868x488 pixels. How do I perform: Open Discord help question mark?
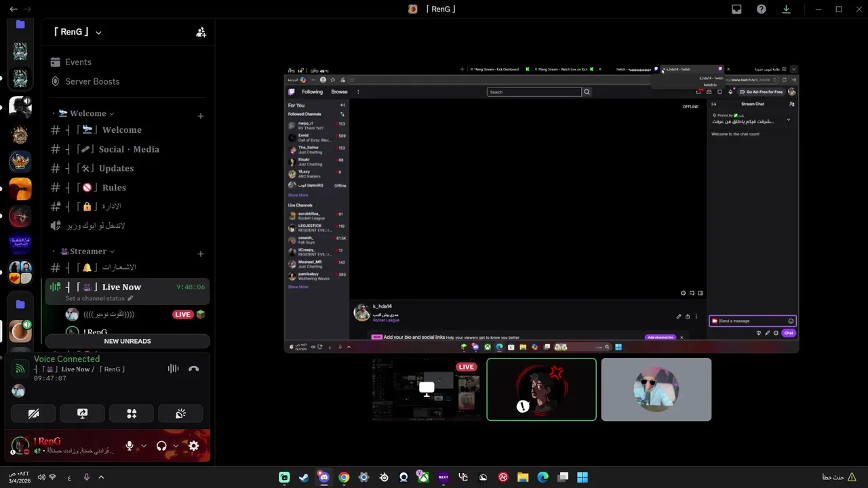click(x=762, y=9)
